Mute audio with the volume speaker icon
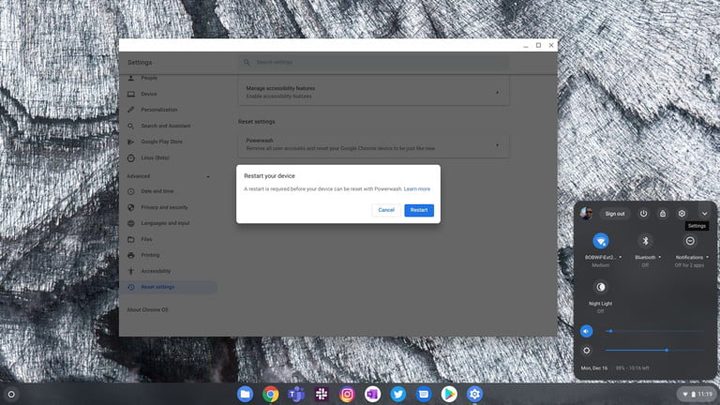This screenshot has height=405, width=720. [x=586, y=331]
